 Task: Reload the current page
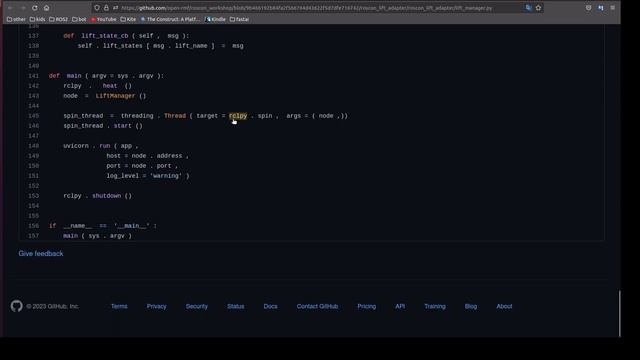(35, 8)
